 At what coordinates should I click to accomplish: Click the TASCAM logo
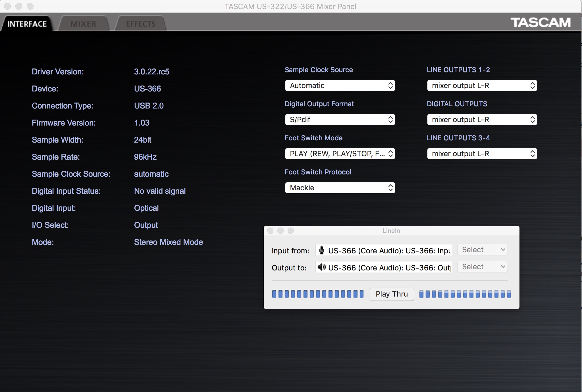pyautogui.click(x=541, y=22)
